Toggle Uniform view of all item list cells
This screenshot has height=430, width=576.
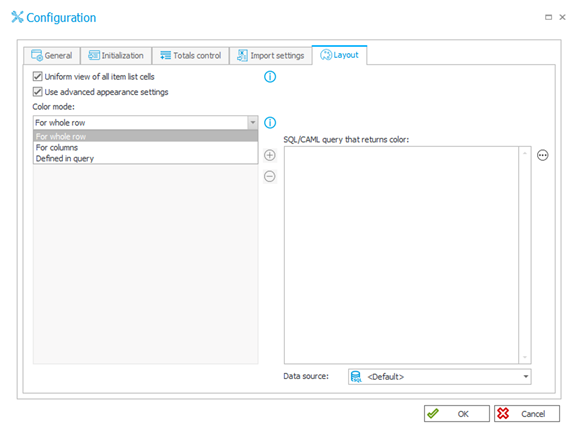37,76
